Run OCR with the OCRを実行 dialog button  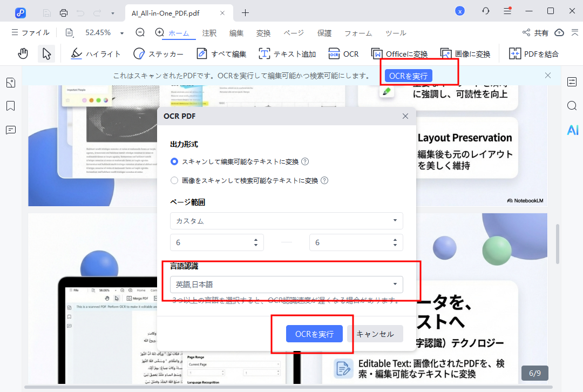coord(315,334)
